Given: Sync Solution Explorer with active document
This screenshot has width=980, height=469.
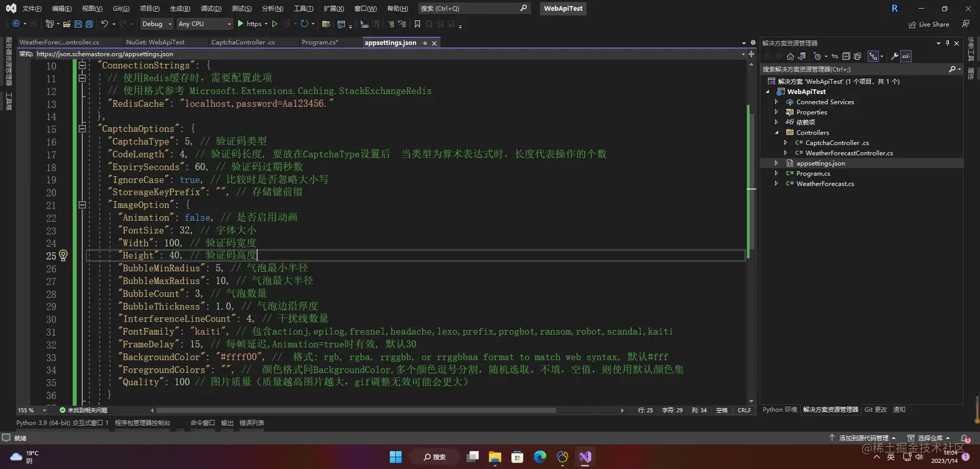Looking at the screenshot, I should coord(835,56).
